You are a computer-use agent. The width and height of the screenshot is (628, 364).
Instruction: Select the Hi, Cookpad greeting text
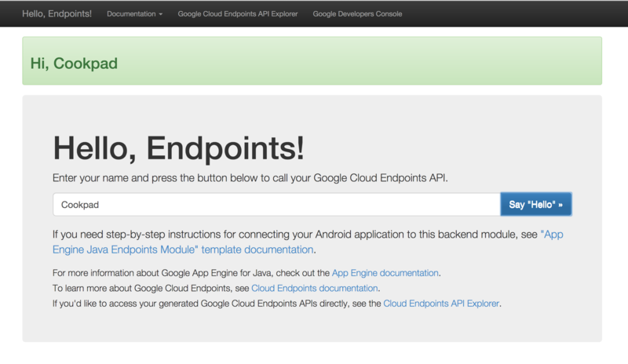74,64
